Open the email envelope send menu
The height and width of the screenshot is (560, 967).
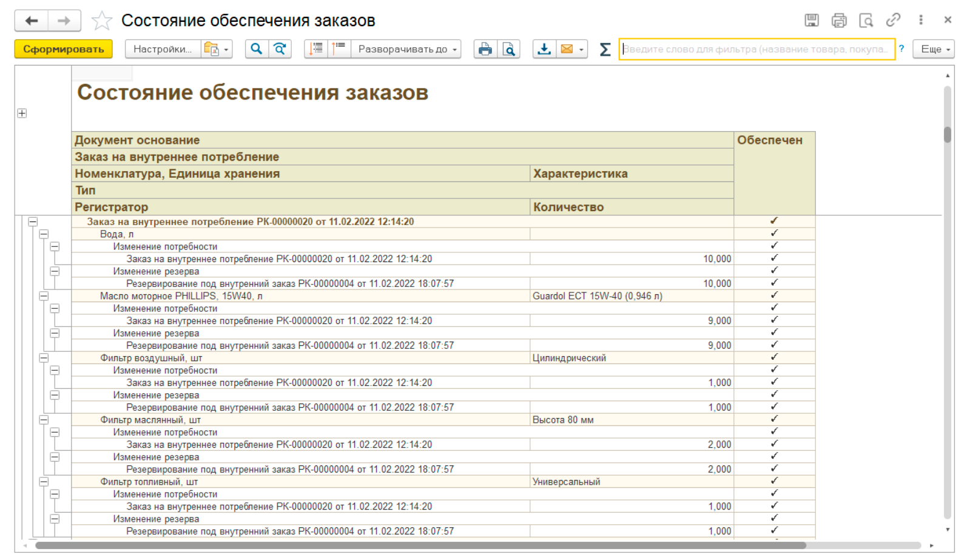572,49
